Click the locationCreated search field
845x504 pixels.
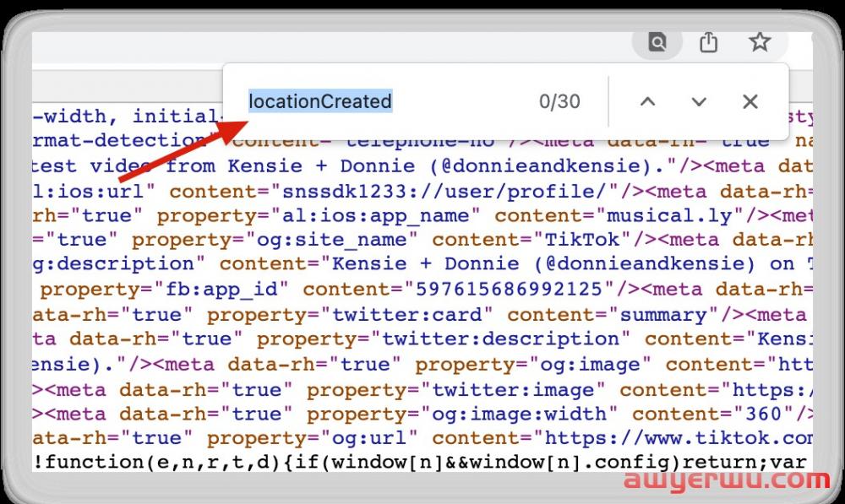tap(320, 102)
